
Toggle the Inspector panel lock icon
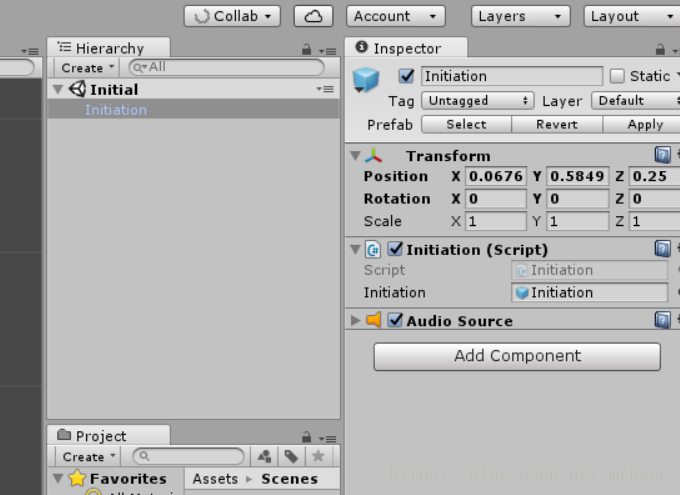tap(660, 49)
